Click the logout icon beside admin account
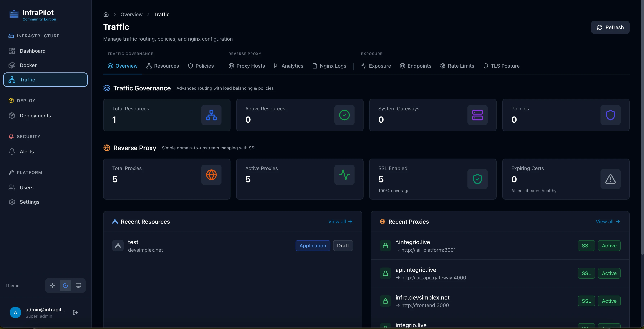 tap(76, 312)
